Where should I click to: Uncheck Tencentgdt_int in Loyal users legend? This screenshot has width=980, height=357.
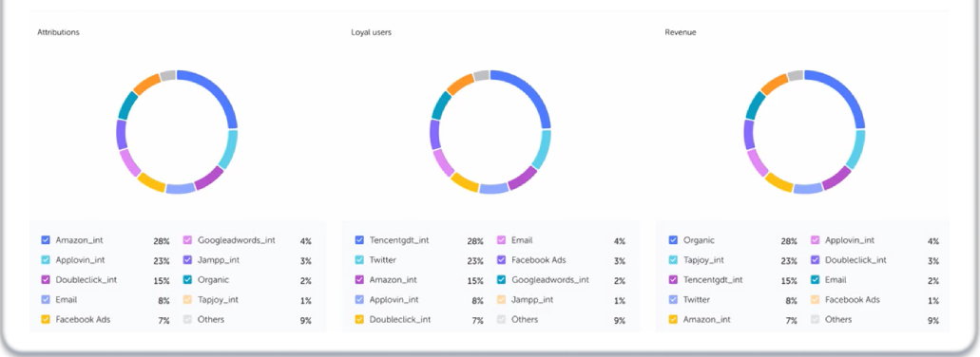coord(359,240)
